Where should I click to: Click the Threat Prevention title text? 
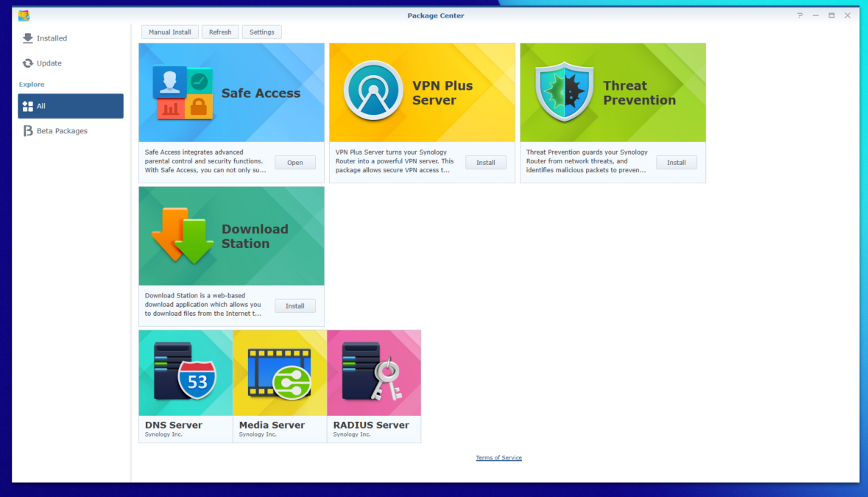click(639, 93)
